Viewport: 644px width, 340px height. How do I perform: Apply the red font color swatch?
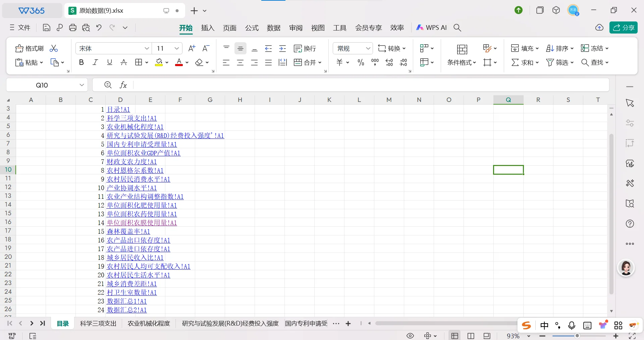[179, 62]
